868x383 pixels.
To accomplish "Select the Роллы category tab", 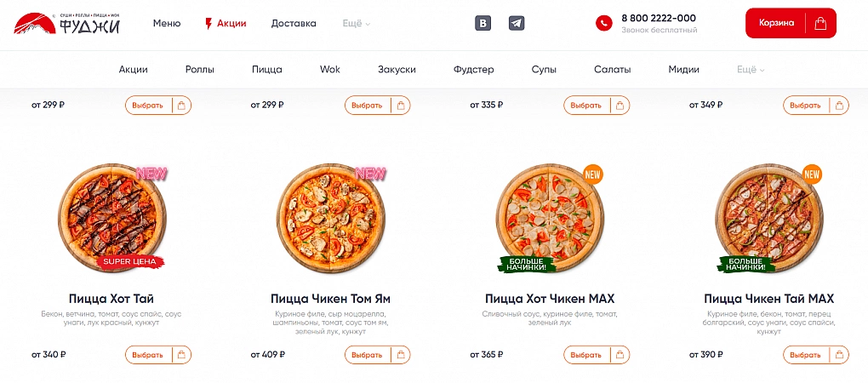I will point(200,70).
